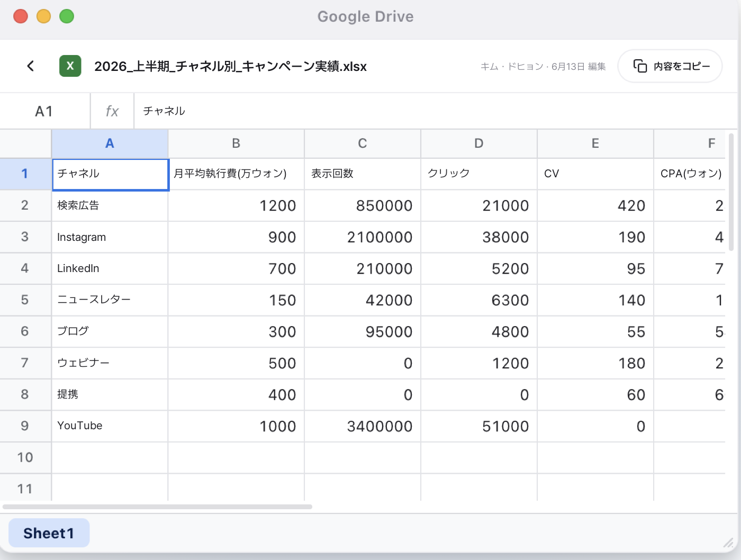Select row 10 header
The image size is (741, 560).
(x=25, y=457)
